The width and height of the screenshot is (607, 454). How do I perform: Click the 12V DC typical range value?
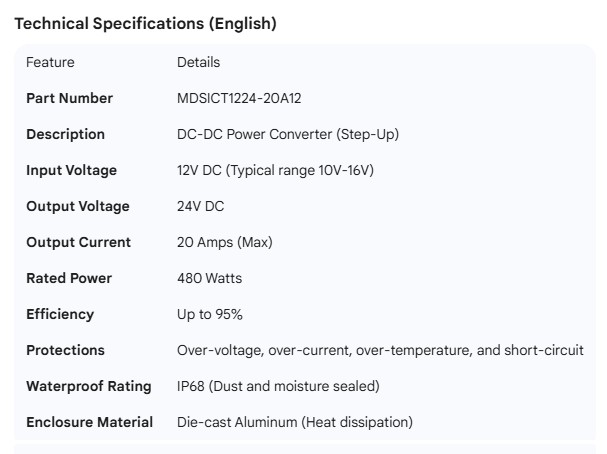click(275, 170)
